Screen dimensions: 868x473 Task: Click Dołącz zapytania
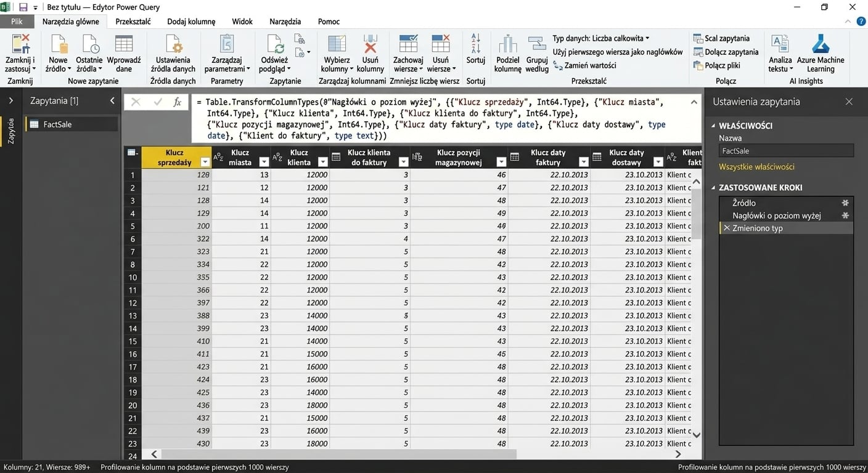(726, 52)
